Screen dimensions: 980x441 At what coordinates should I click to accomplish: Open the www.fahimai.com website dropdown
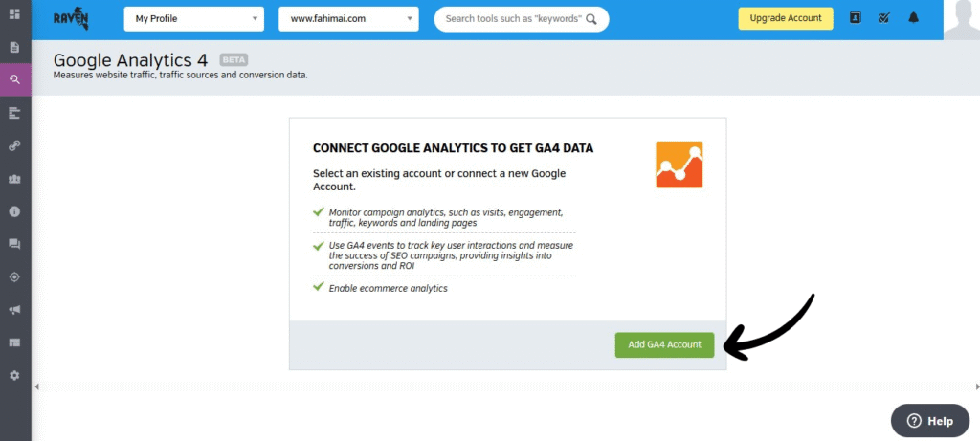(348, 18)
